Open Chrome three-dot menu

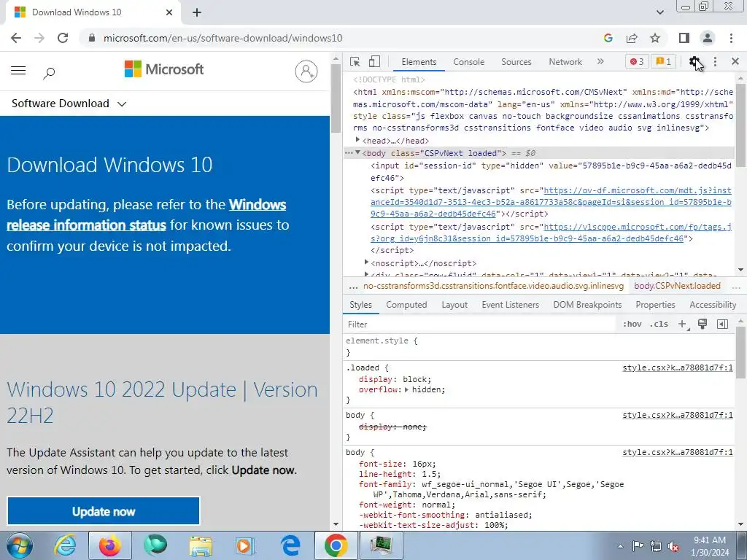coord(731,38)
